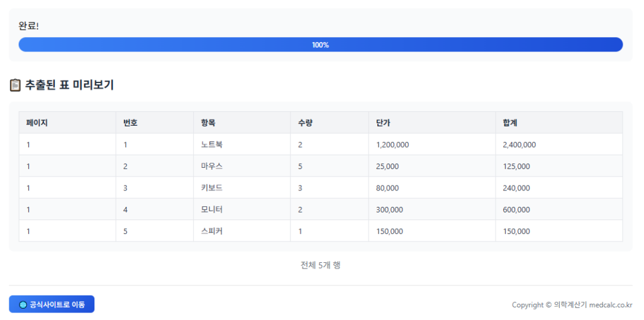Select the 노트북 item cell
Screen dimensions: 644x320
211,145
